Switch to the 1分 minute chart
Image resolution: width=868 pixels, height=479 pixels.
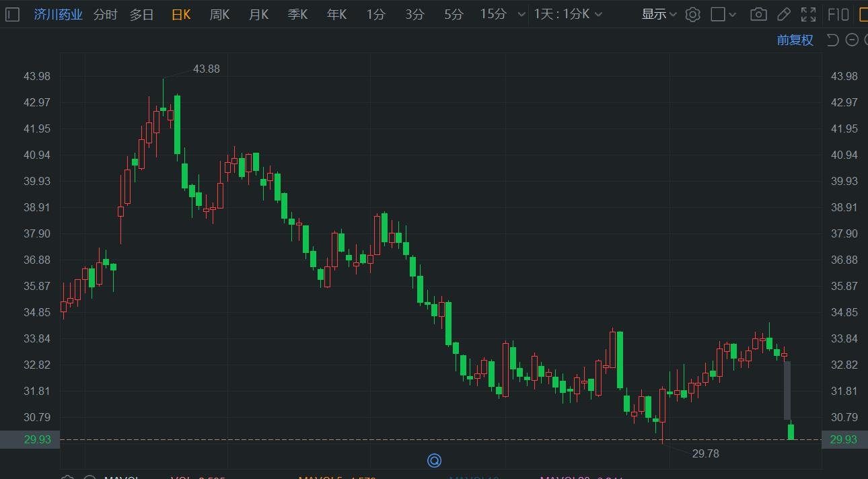[x=375, y=14]
